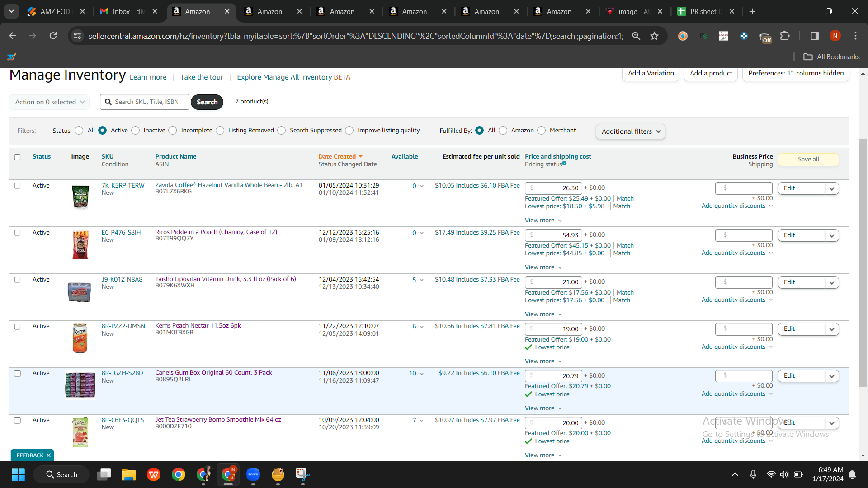The image size is (868, 488).
Task: Open Preferences: 11 columns hidden
Action: (x=796, y=74)
